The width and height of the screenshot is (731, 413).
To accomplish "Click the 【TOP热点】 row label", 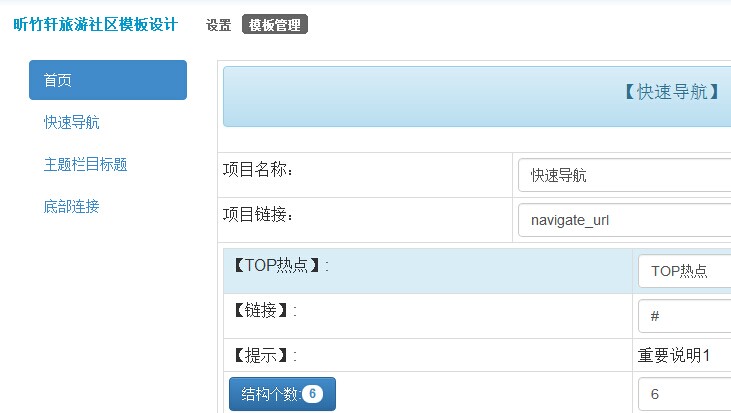I will point(281,265).
